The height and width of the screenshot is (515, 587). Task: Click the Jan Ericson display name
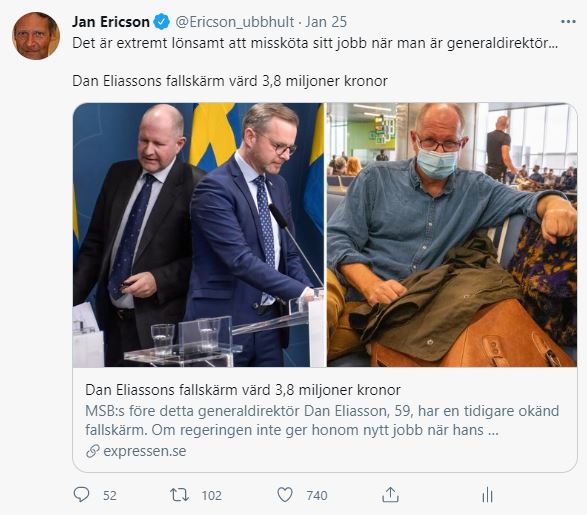click(111, 22)
